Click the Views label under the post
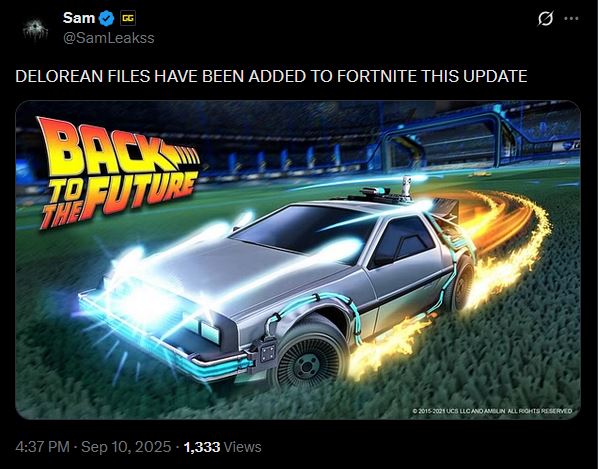This screenshot has height=469, width=598. [x=243, y=447]
